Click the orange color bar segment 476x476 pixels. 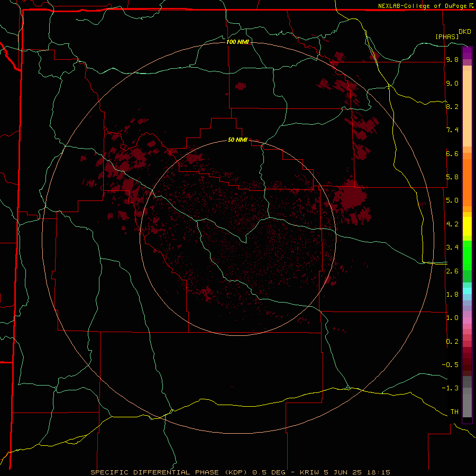[x=467, y=182]
